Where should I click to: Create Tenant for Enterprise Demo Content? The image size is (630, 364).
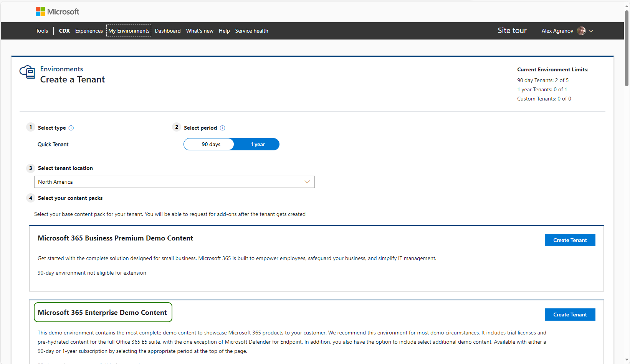570,315
